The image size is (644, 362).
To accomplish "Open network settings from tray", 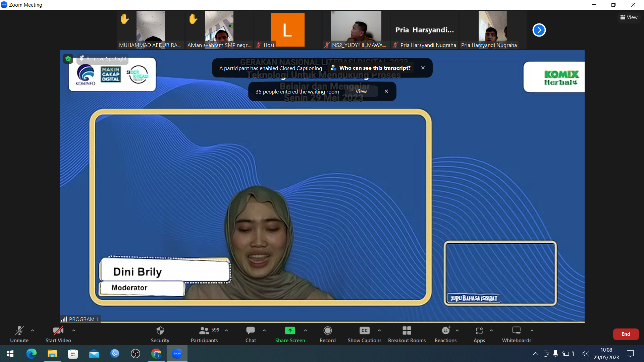I will 576,354.
